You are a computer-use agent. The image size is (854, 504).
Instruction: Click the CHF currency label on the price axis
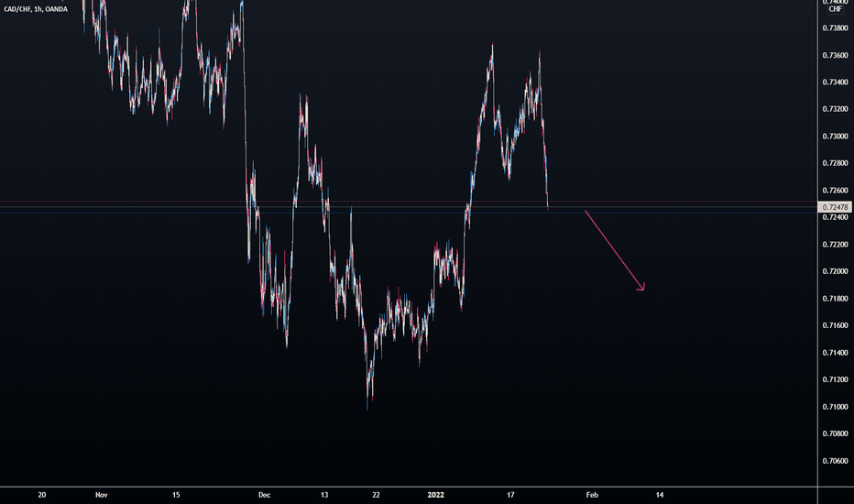coord(835,9)
